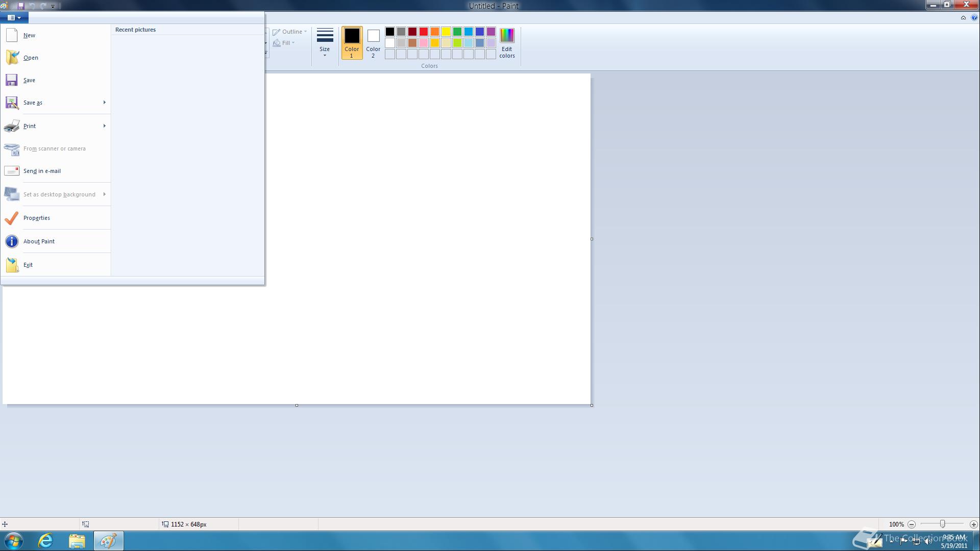Expand the Print submenu arrow
Image resolution: width=980 pixels, height=551 pixels.
point(104,126)
